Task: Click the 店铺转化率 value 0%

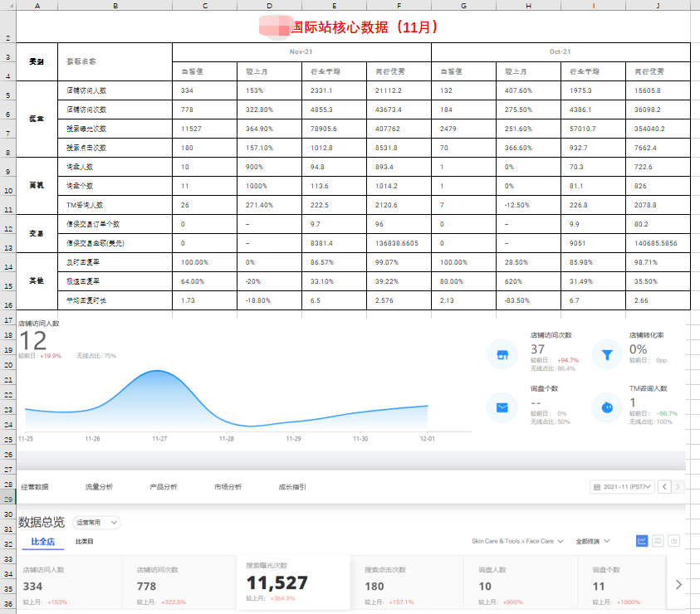Action: click(638, 349)
